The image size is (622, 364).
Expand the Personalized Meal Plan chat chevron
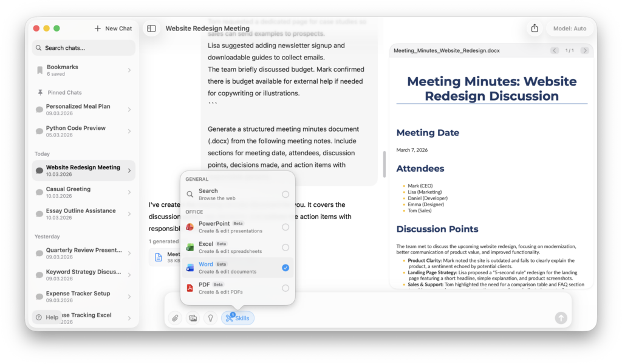coord(129,109)
